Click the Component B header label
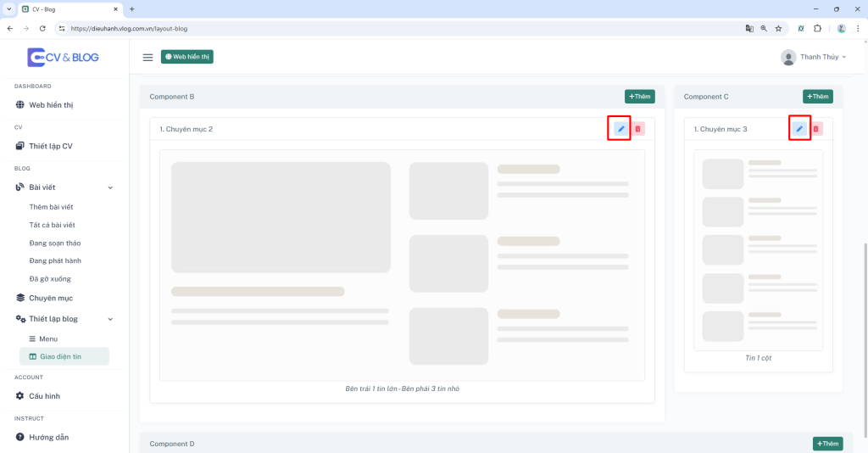The width and height of the screenshot is (868, 453). click(171, 97)
